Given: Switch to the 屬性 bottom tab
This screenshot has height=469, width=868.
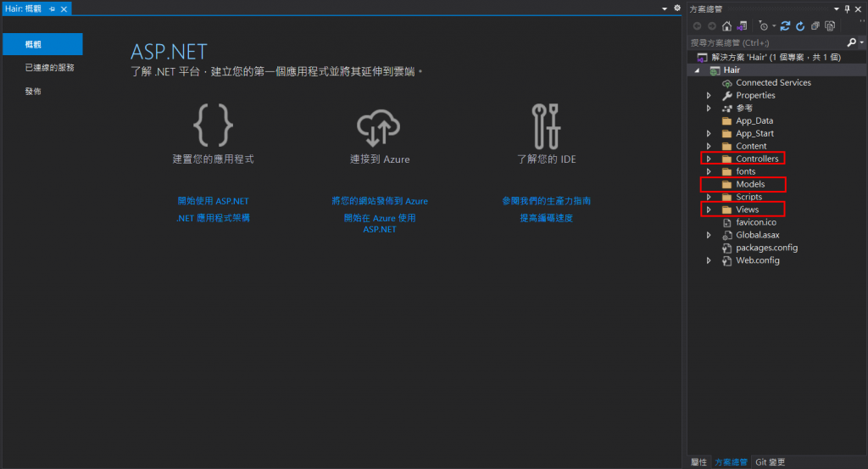Looking at the screenshot, I should tap(698, 462).
